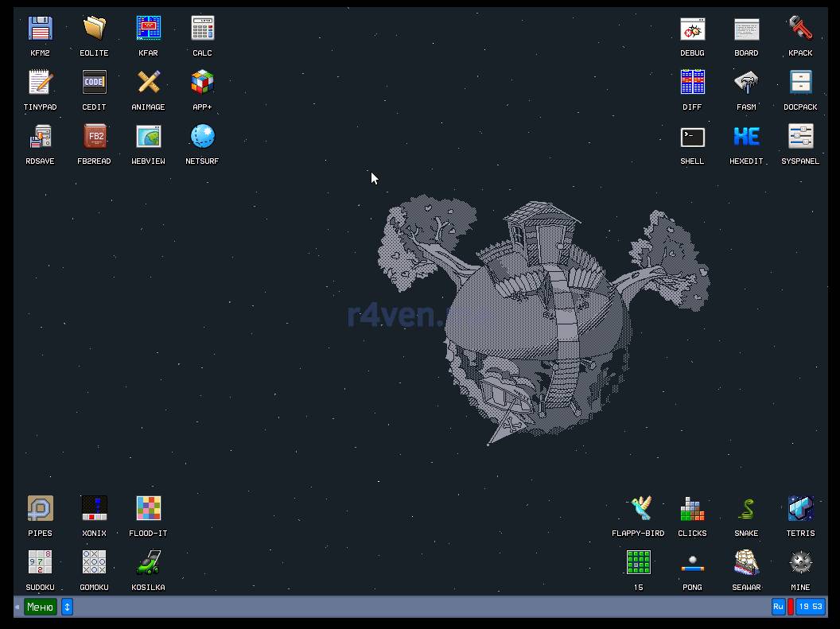Click the blue up-down arrows taskbar button
The image size is (840, 629).
tap(67, 607)
